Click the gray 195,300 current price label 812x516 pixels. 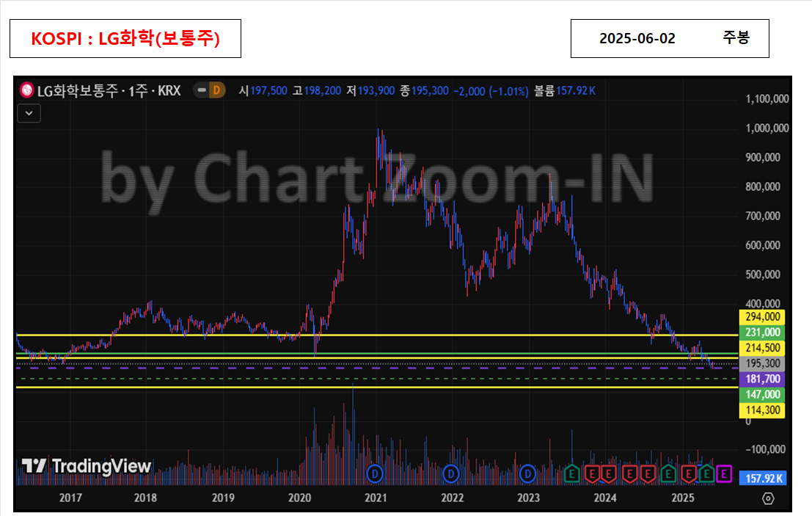[762, 363]
